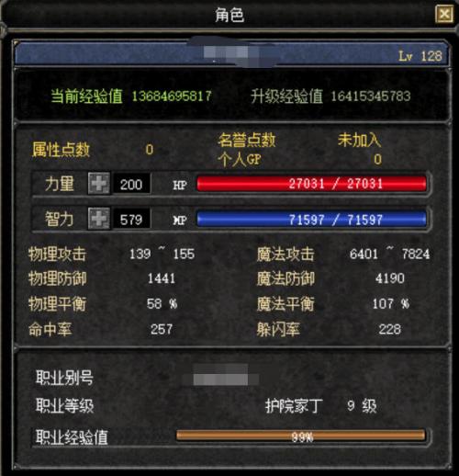The width and height of the screenshot is (459, 476).
Task: Click the red HP bar
Action: coord(311,184)
